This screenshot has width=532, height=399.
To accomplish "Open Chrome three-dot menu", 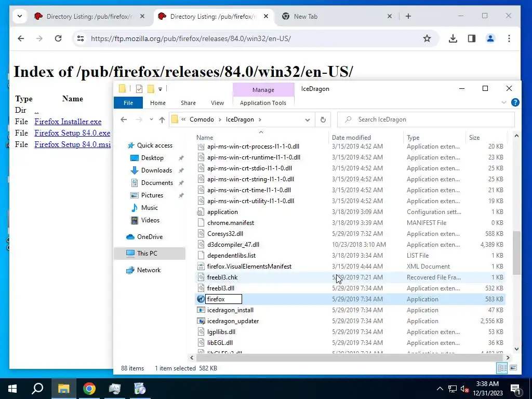I will click(509, 38).
